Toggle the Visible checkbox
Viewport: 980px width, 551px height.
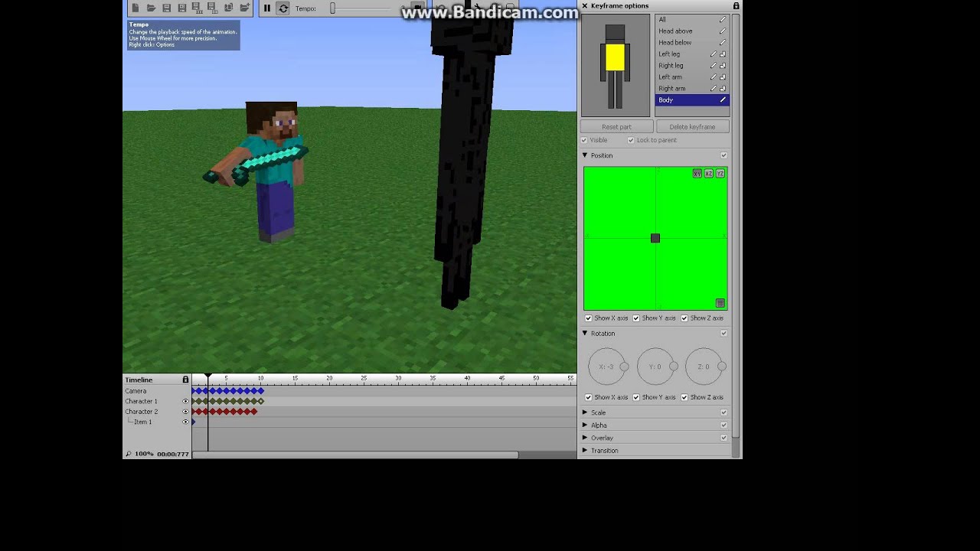pyautogui.click(x=584, y=140)
